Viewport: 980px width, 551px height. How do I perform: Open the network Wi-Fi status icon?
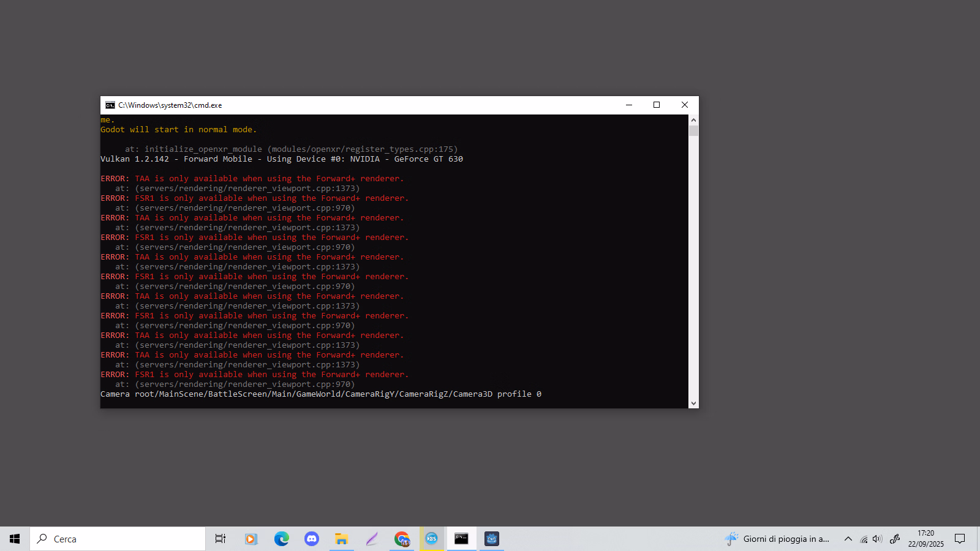pyautogui.click(x=864, y=539)
